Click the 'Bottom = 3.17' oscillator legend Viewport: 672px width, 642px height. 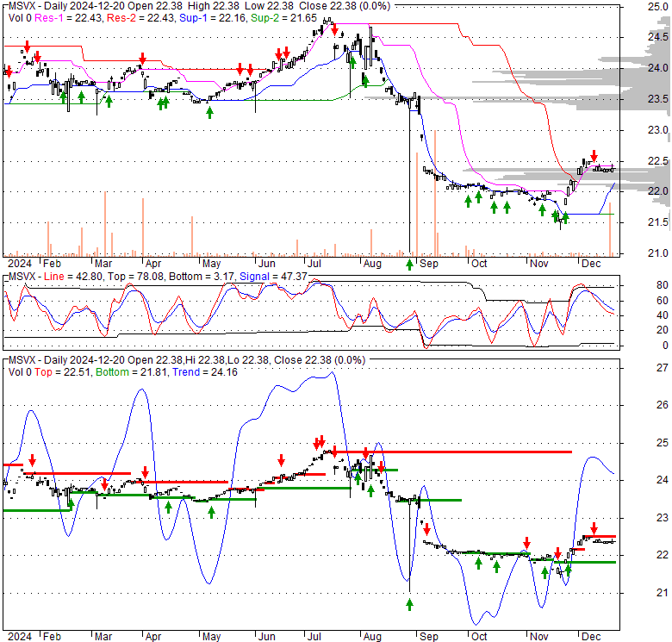pyautogui.click(x=202, y=277)
